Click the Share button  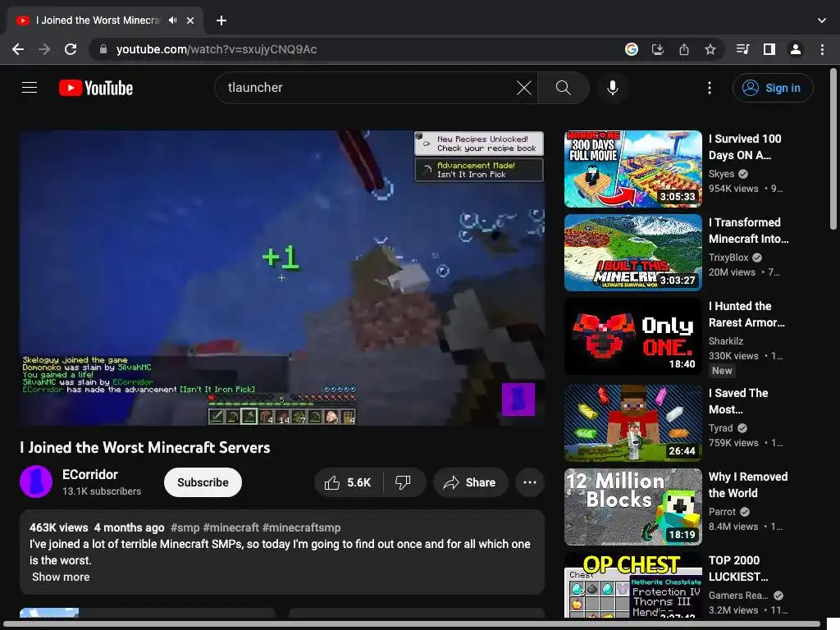coord(469,482)
